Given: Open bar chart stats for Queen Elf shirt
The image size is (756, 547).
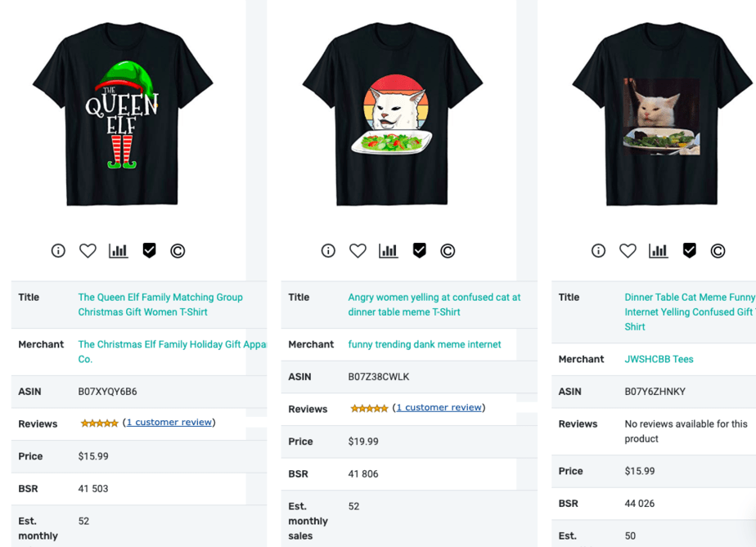Looking at the screenshot, I should [x=118, y=251].
